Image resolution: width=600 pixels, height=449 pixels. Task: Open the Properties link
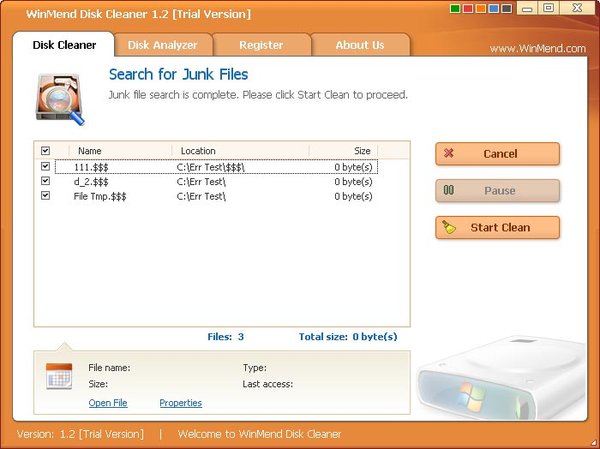tap(180, 403)
